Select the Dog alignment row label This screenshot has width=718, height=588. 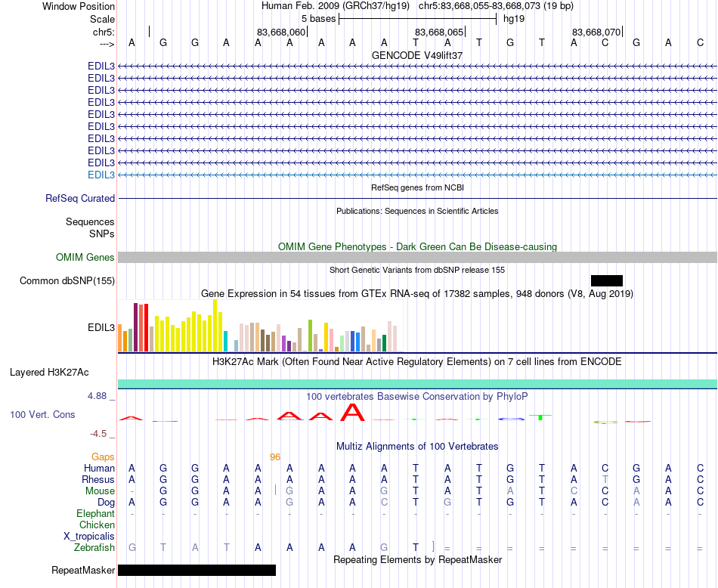coord(106,503)
